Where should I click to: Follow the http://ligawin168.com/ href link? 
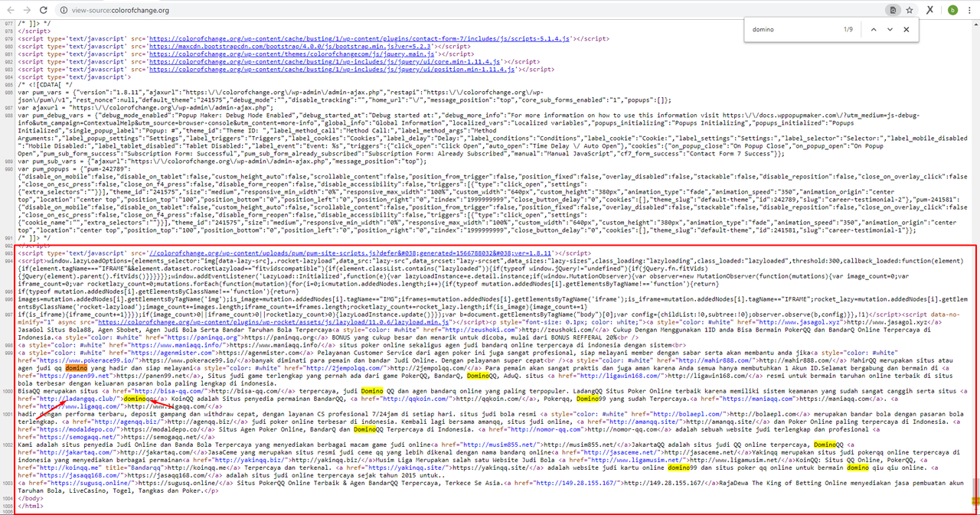coord(620,376)
